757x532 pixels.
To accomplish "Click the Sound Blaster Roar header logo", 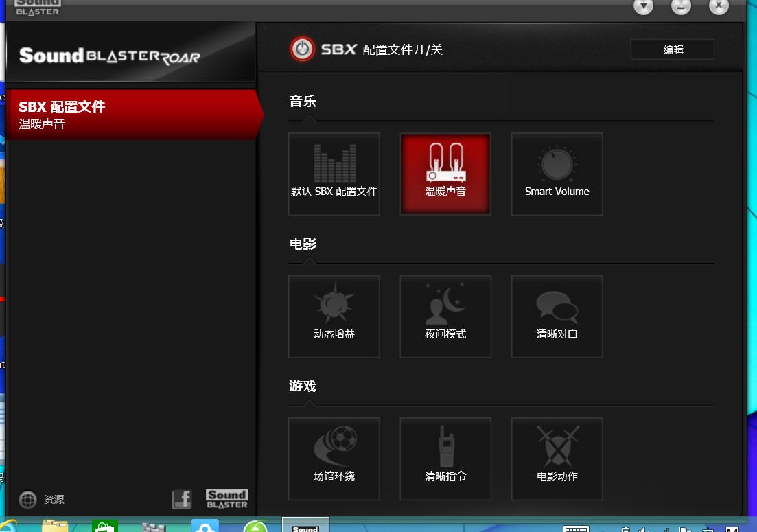I will (x=110, y=56).
